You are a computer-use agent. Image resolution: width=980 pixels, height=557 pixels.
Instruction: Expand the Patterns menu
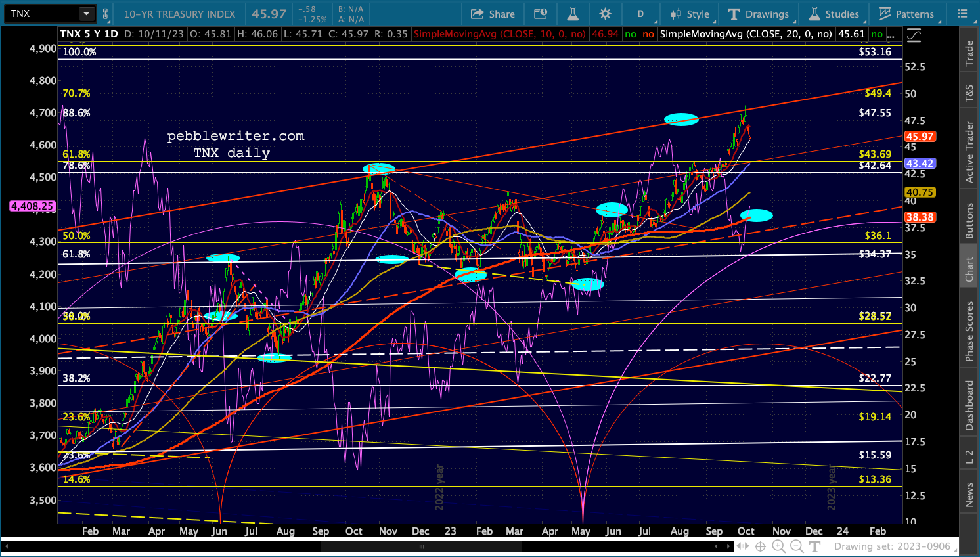coord(906,14)
